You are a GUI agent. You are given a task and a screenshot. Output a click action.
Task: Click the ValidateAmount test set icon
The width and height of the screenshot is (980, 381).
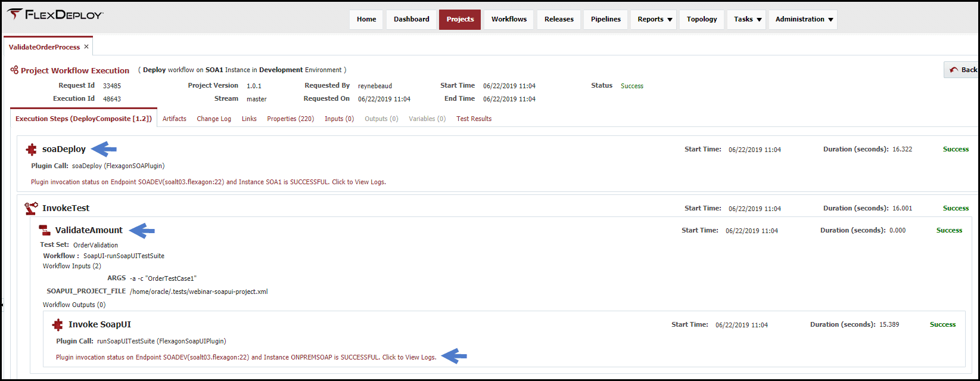coord(45,230)
